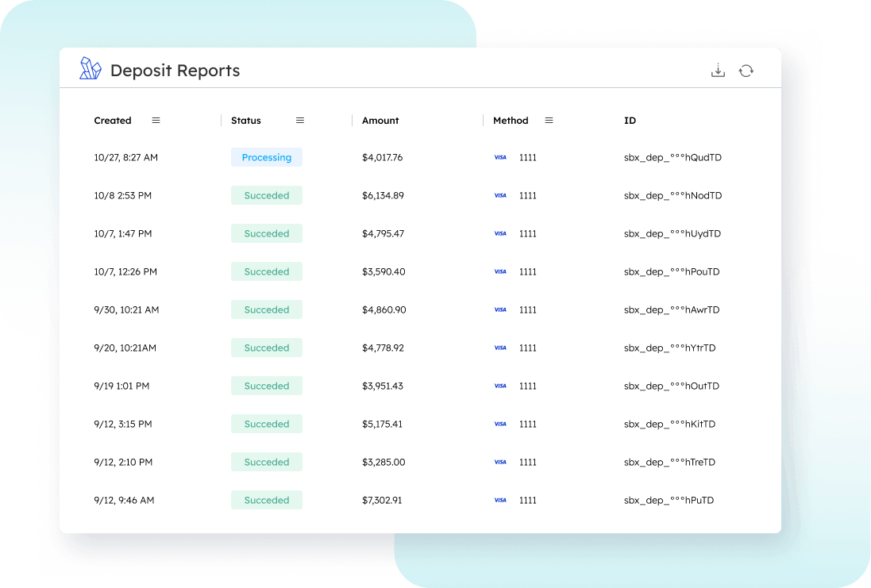Open the Status column filter menu

pos(300,121)
